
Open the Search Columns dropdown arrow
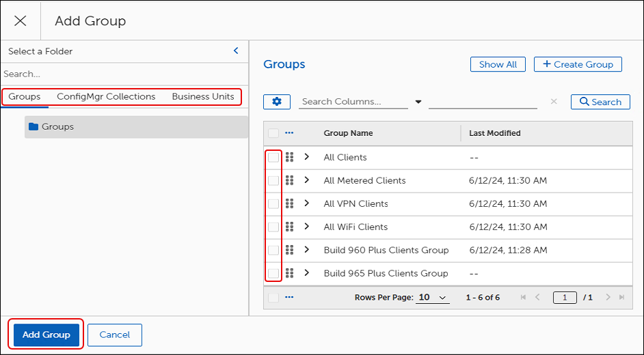(418, 102)
